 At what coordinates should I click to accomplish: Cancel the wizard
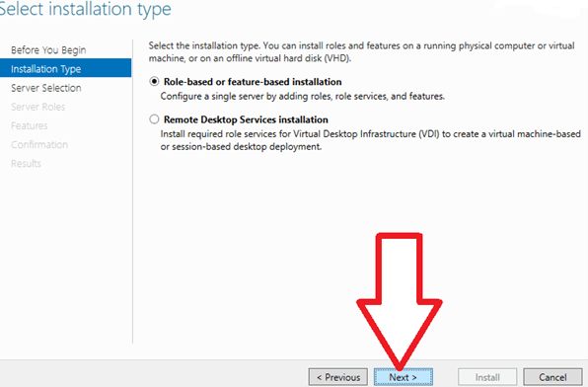(552, 377)
